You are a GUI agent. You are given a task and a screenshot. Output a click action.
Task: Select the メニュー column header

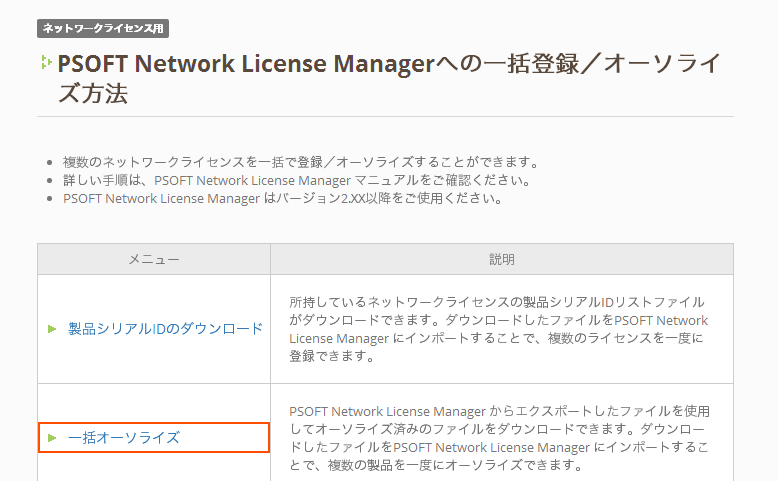pos(154,259)
